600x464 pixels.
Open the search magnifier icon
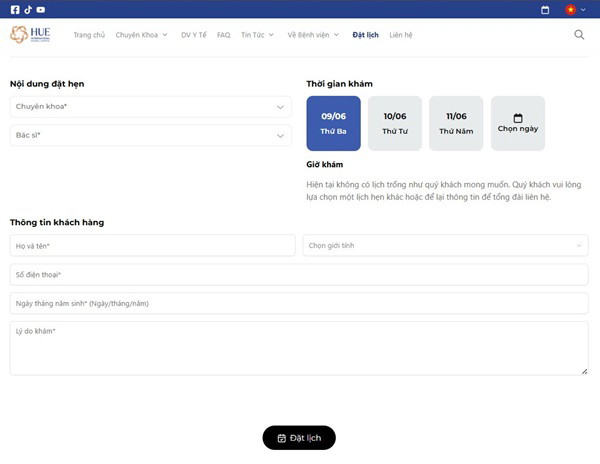579,35
